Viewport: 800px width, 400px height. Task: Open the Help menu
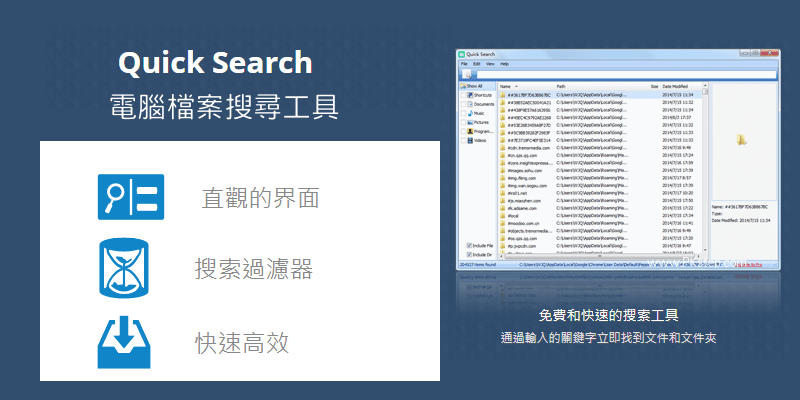pos(505,64)
